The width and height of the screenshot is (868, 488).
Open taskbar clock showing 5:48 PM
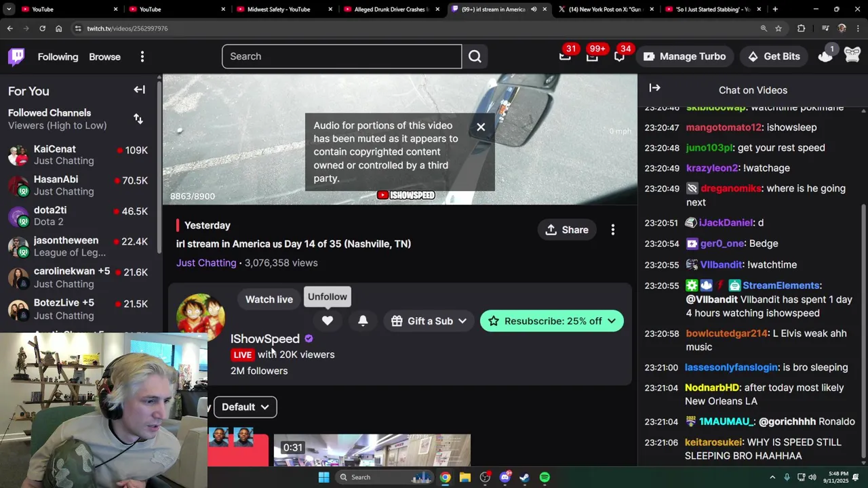(838, 477)
